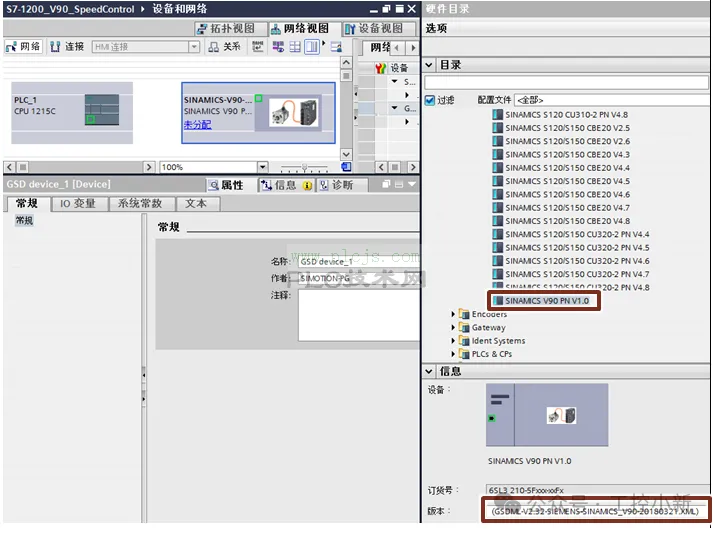
Task: Select the 常规 (General) properties tab
Action: tap(26, 203)
